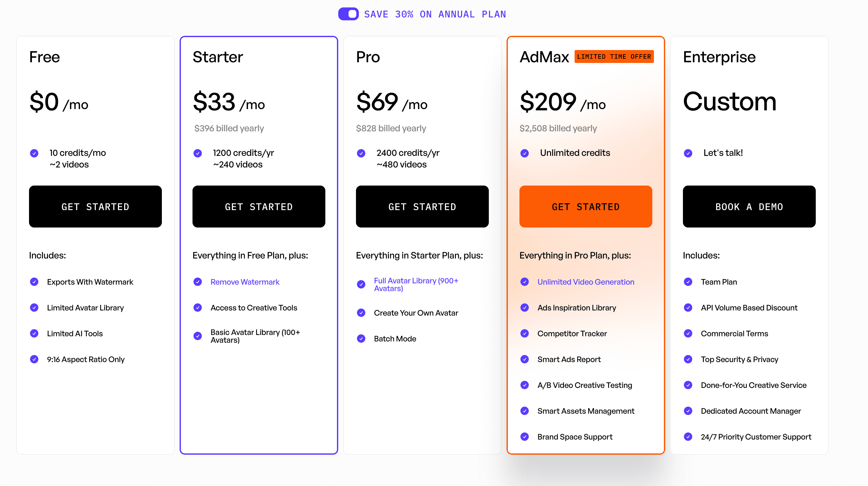Screen dimensions: 868x486
Task: Click Get Started on the Pro plan
Action: [422, 207]
